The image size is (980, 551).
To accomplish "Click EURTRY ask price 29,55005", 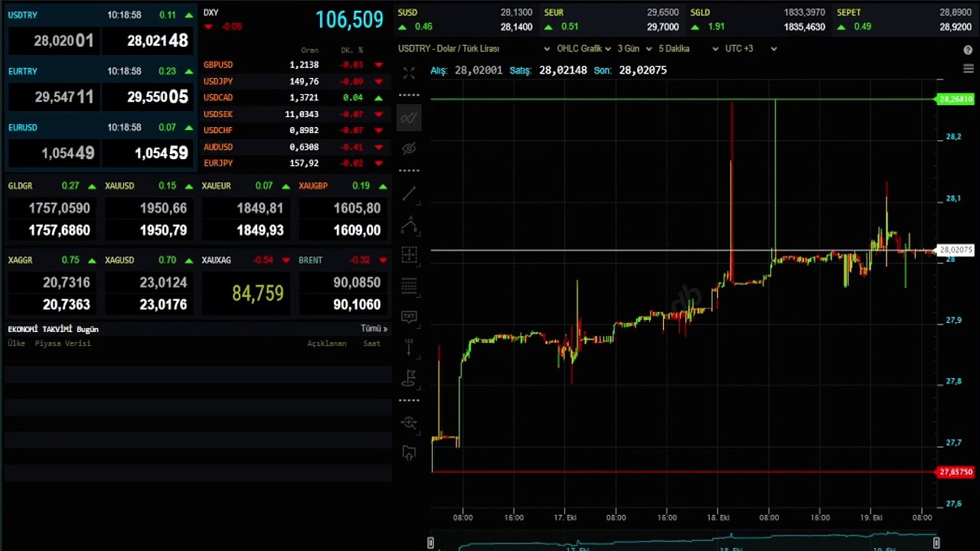I will [x=146, y=97].
